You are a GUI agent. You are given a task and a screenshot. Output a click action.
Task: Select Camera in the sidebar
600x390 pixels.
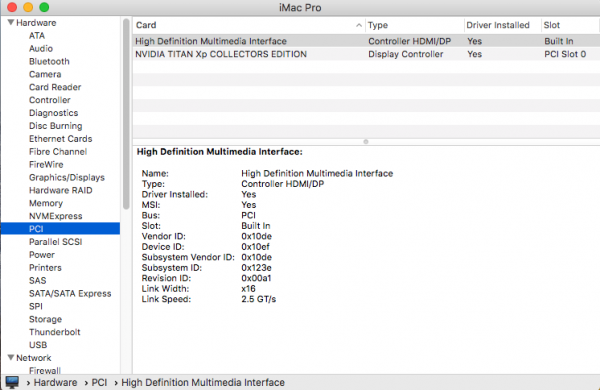click(x=45, y=74)
